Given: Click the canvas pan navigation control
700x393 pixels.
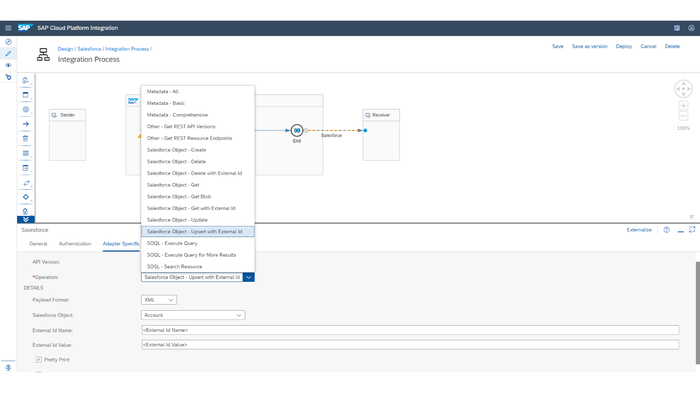Looking at the screenshot, I should [683, 89].
